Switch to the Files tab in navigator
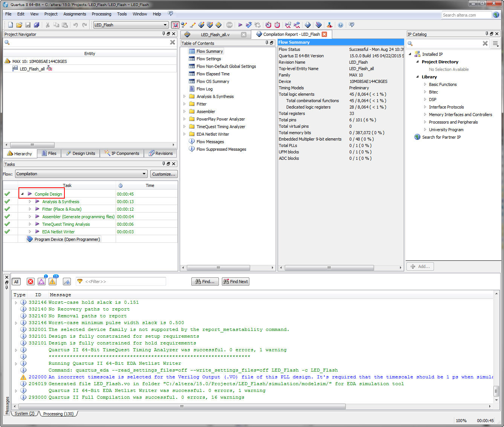 [x=49, y=153]
